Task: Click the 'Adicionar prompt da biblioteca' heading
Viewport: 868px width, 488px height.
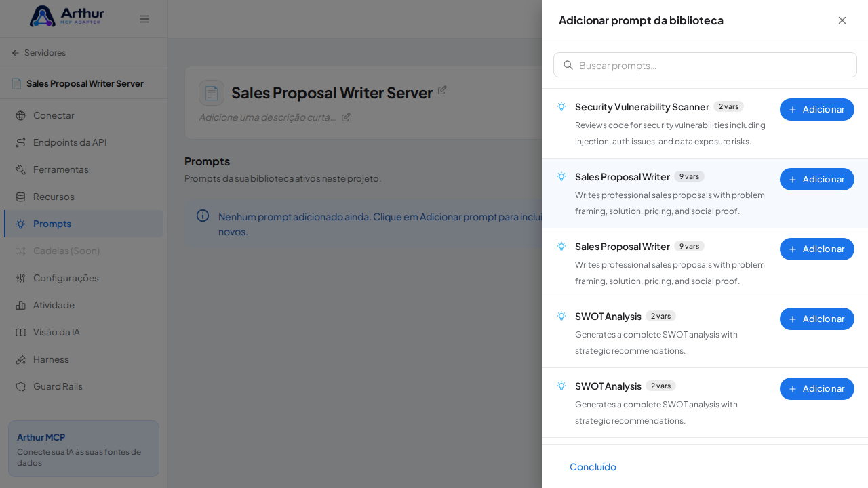Action: [x=641, y=20]
